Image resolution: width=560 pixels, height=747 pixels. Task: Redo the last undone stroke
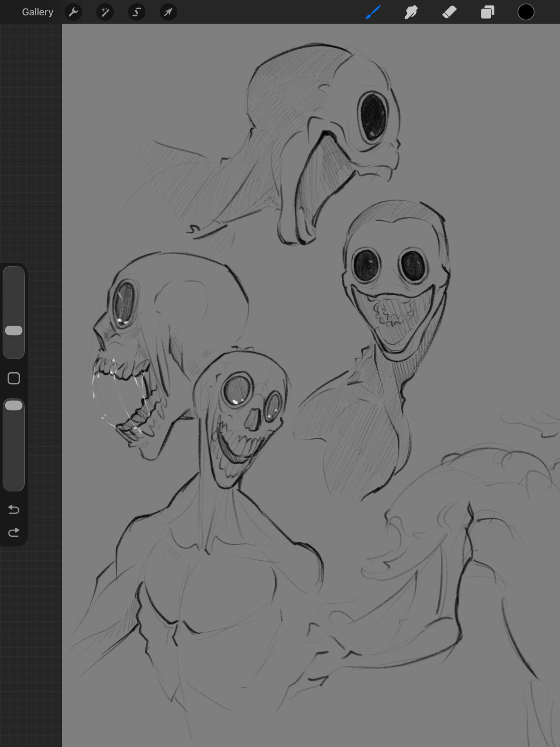point(14,533)
